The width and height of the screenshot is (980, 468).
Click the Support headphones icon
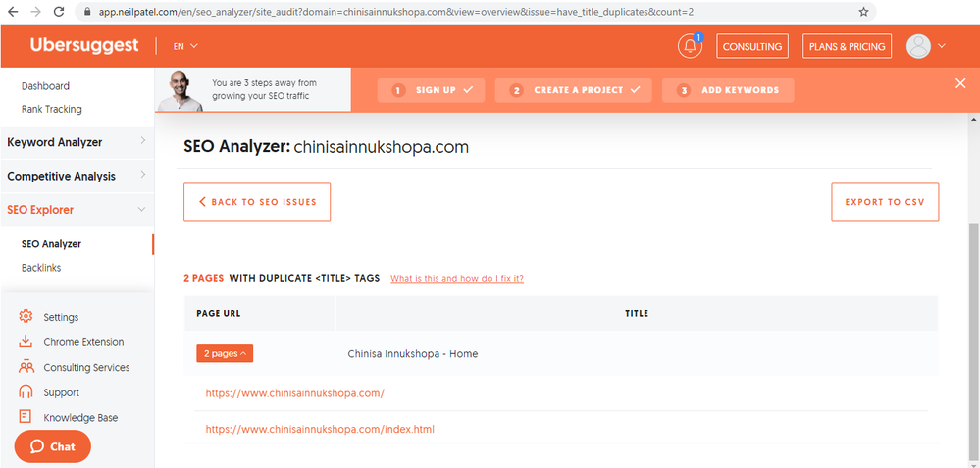pos(26,391)
